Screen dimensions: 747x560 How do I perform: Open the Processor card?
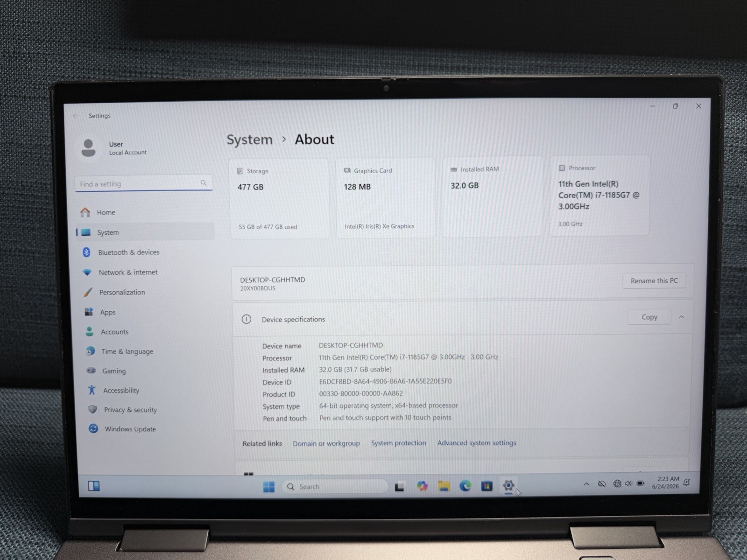(600, 196)
